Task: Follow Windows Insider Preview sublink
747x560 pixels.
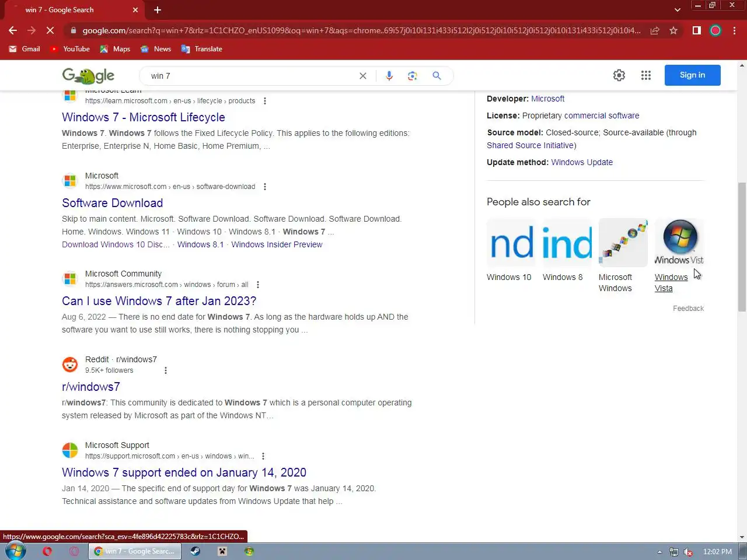Action: tap(277, 244)
